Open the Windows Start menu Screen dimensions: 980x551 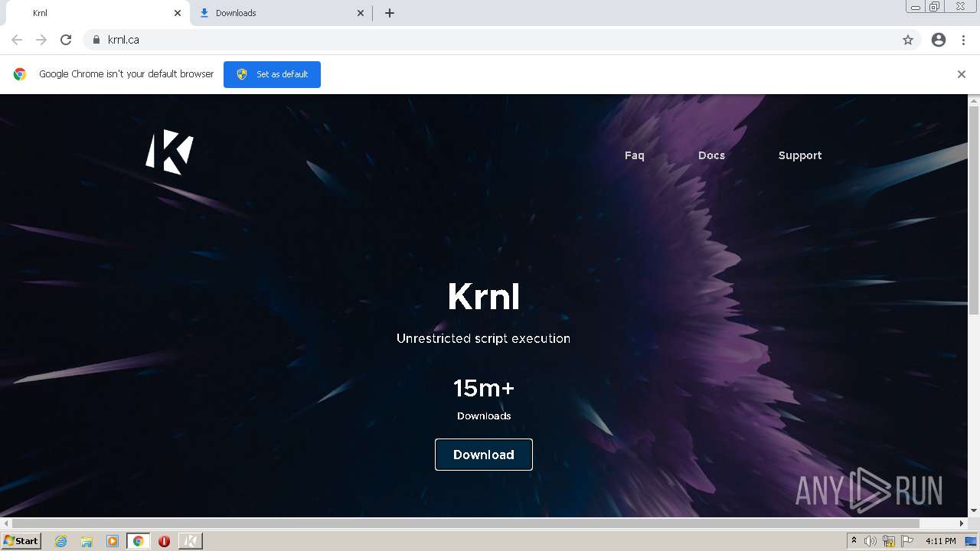[x=21, y=540]
